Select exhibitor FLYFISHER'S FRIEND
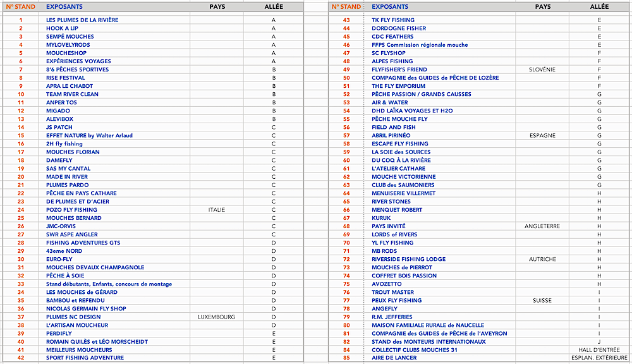 pyautogui.click(x=399, y=70)
